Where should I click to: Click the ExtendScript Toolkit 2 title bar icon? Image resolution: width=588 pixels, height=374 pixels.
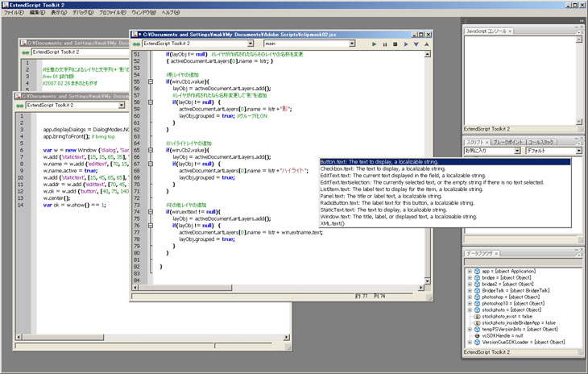6,5
